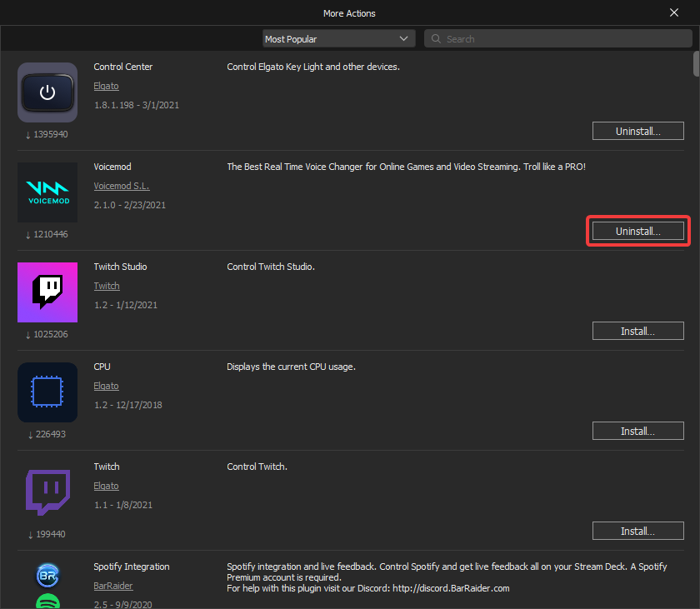
Task: Click the dropdown chevron arrow in sort box
Action: [403, 39]
